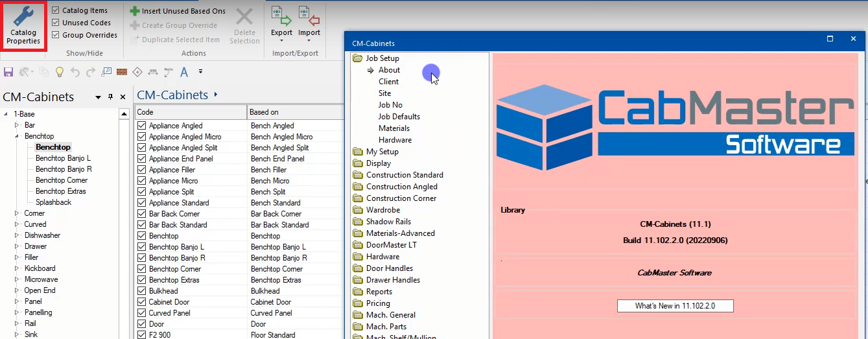
Task: Select Client under Job Setup
Action: (x=388, y=82)
